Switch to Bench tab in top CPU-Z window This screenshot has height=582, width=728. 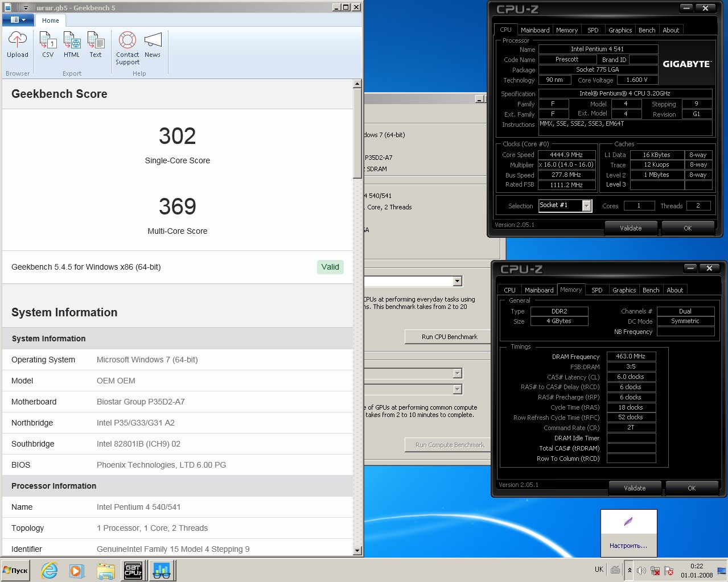tap(647, 30)
